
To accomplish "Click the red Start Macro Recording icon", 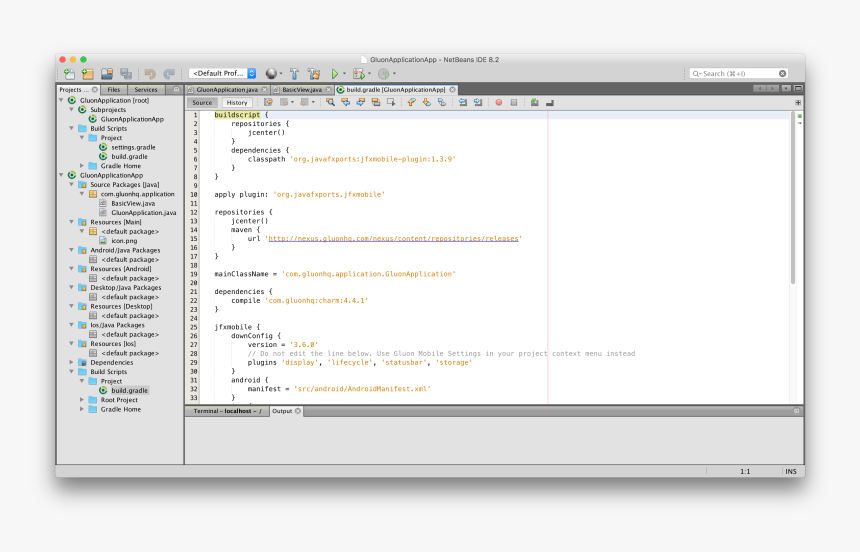I will (499, 103).
